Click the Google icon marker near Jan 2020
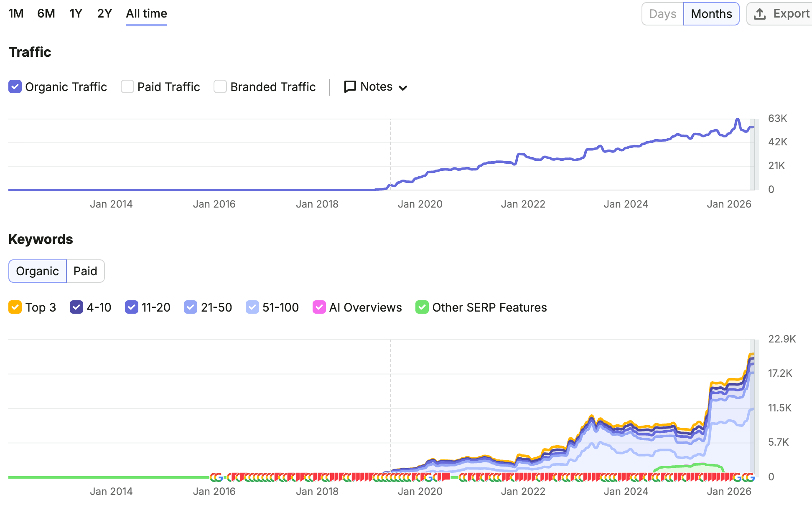 [428, 477]
